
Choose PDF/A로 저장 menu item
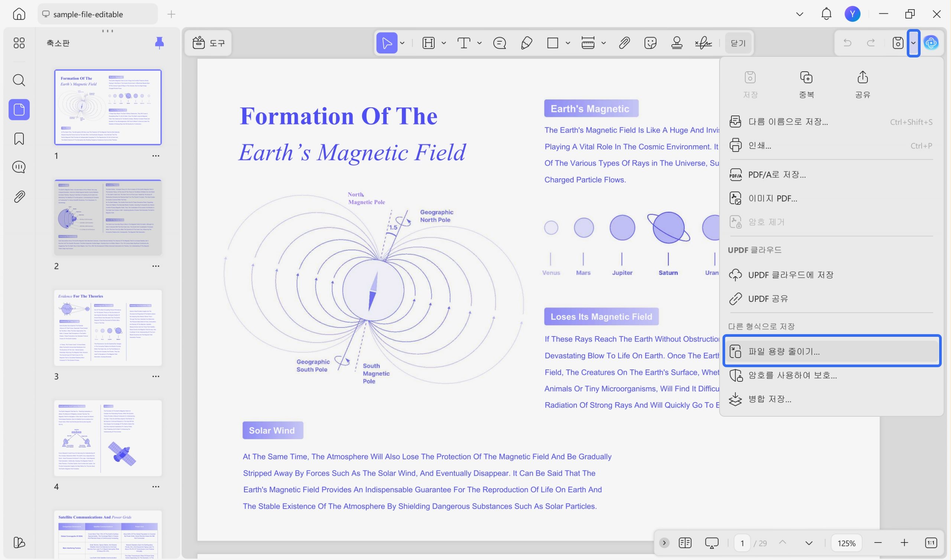coord(831,174)
